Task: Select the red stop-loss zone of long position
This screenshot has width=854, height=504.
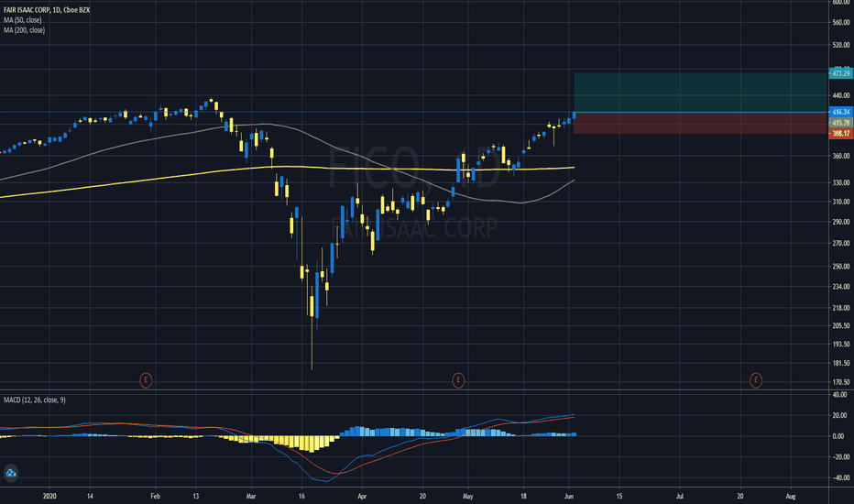Action: click(700, 123)
